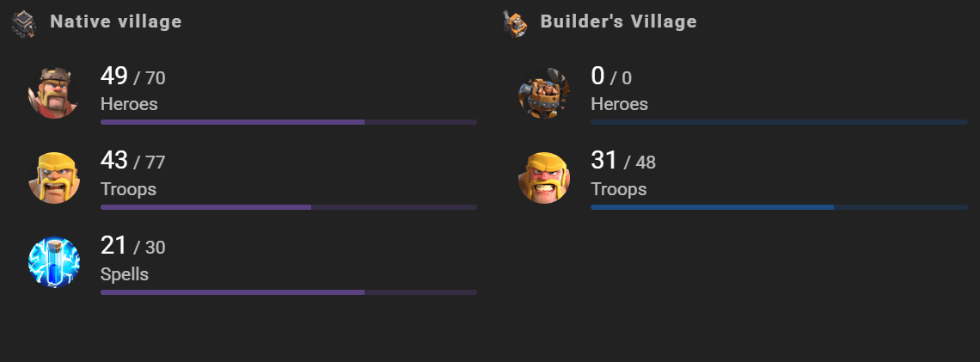
Task: Click the Native village Troops progress bar
Action: pyautogui.click(x=288, y=207)
